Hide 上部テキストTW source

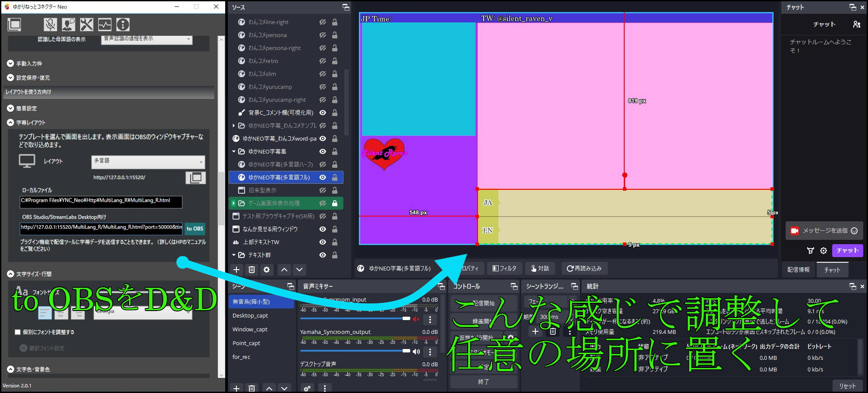323,242
